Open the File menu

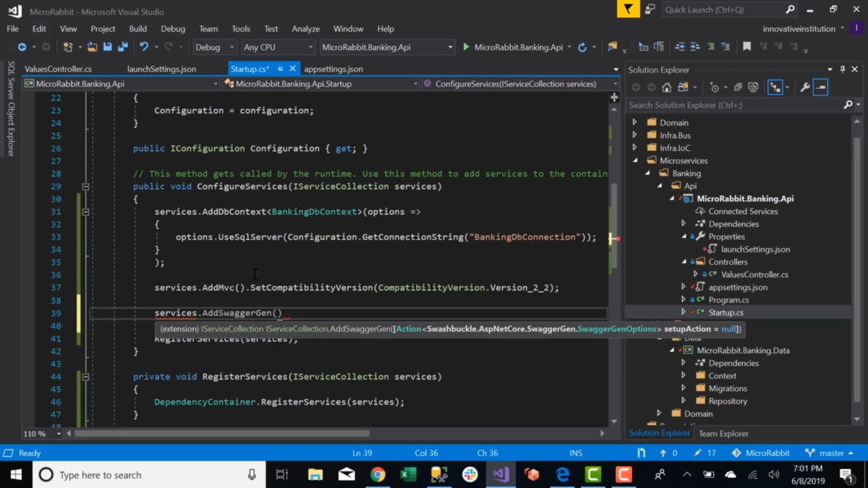tap(13, 29)
